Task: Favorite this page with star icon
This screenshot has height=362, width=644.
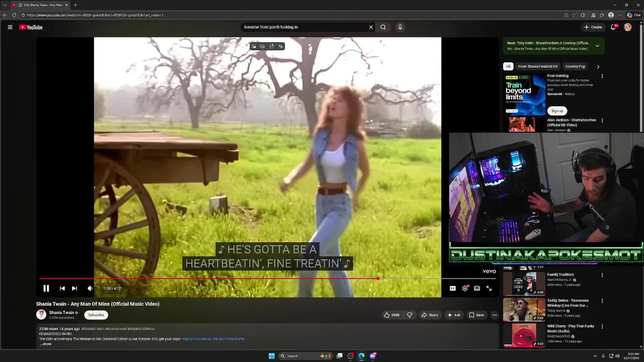Action: pyautogui.click(x=574, y=15)
